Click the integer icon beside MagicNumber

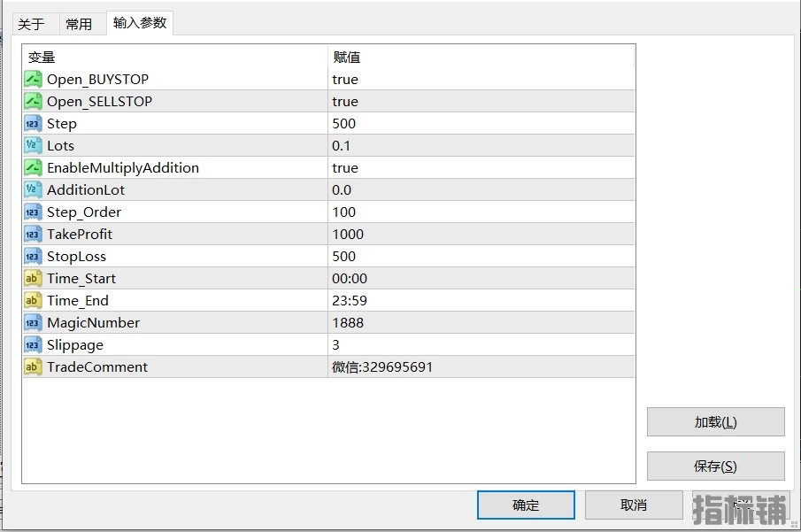tap(33, 323)
